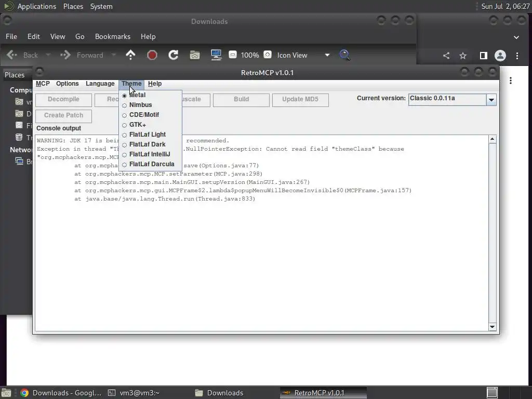Image resolution: width=532 pixels, height=399 pixels.
Task: Choose the CDE/Motif theme
Action: tap(150, 115)
